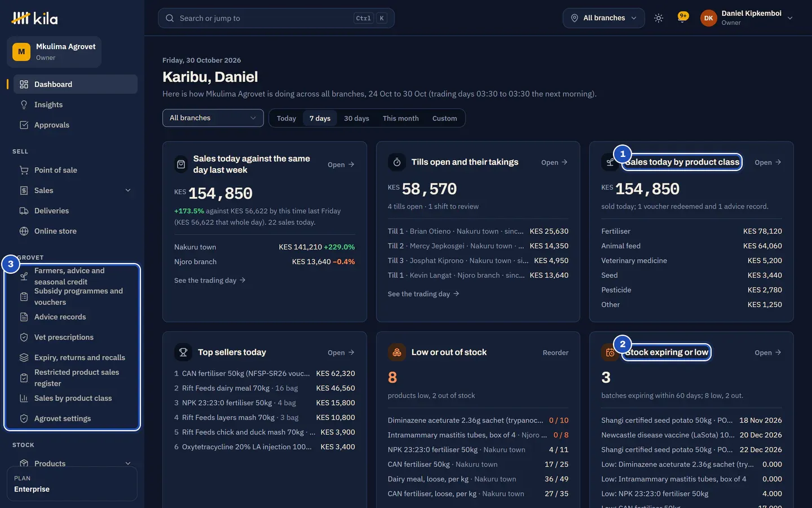Image resolution: width=812 pixels, height=508 pixels.
Task: Click the Vet prescriptions shield icon
Action: coord(24,337)
